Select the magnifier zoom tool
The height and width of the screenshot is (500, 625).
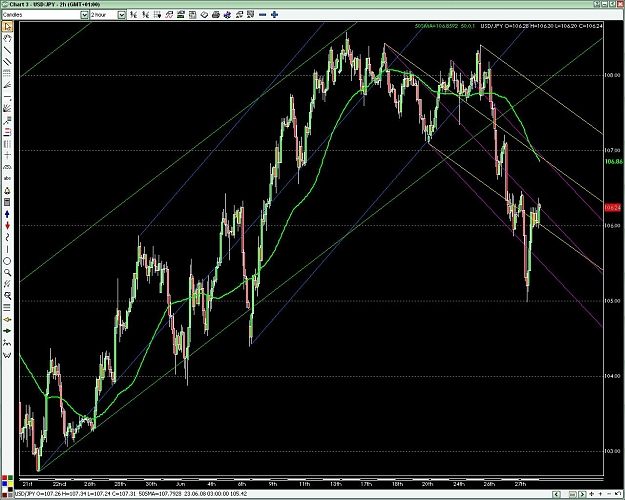click(7, 273)
